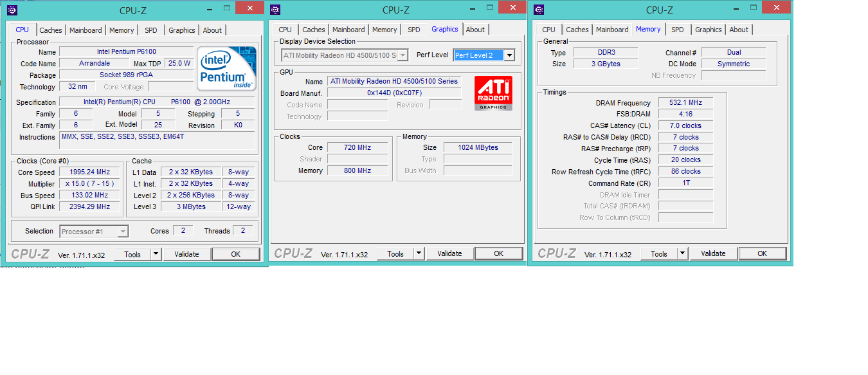Open SPD tab in the CPU window
Image resolution: width=868 pixels, height=375 pixels.
coord(151,30)
